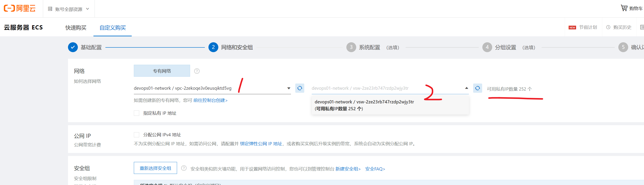Click help icon next to 专有网络
The width and height of the screenshot is (644, 185).
coord(197,71)
